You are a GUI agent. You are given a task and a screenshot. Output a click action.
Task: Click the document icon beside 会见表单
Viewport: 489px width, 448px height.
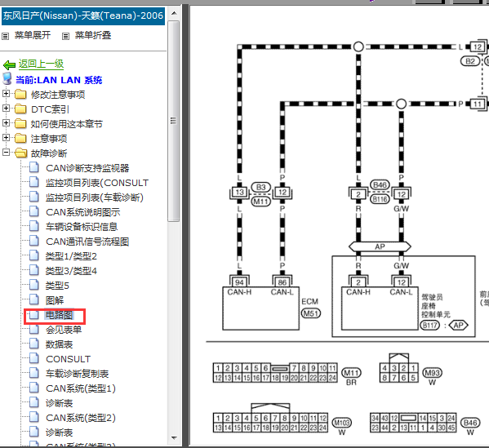tap(34, 329)
